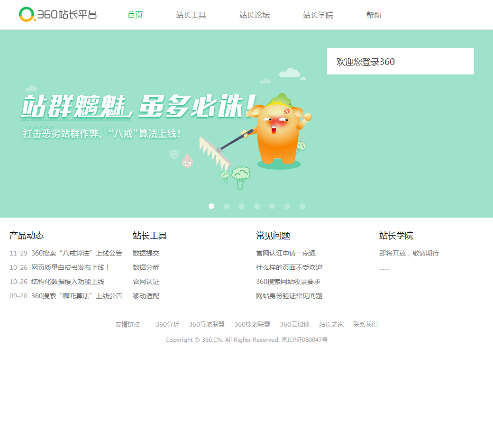The height and width of the screenshot is (448, 493).
Task: Open the 360云加速 footer link
Action: (x=294, y=324)
